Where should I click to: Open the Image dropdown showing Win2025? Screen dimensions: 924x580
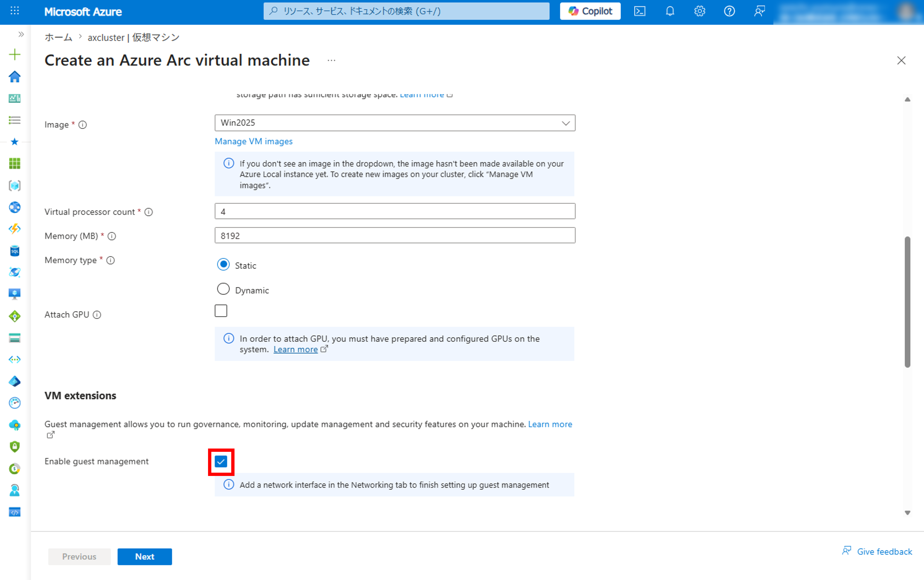[395, 123]
